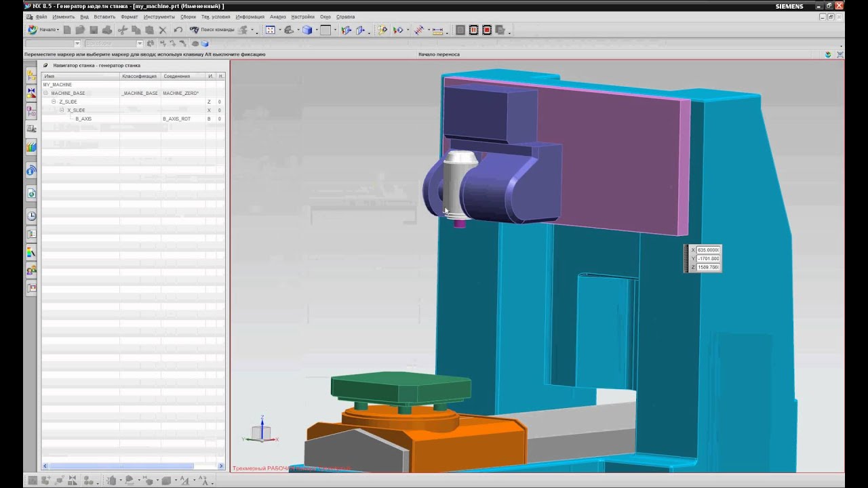Open the Constraint Navigator sidebar tab

31,93
